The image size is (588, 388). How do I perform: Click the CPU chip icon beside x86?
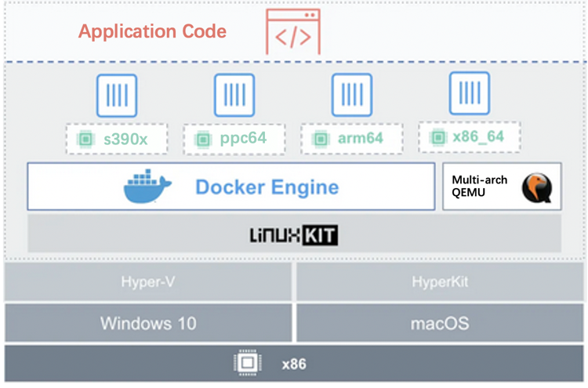248,363
